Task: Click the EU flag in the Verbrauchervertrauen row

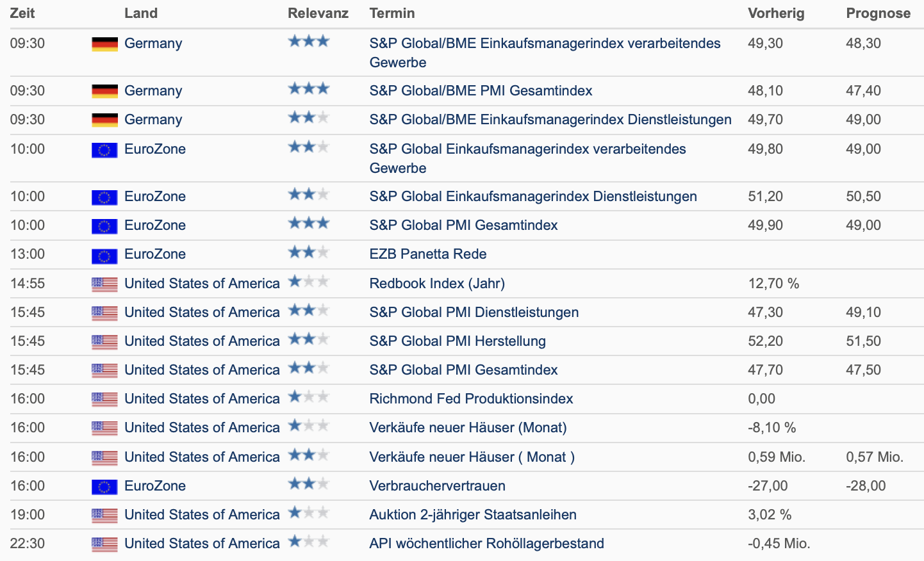Action: click(x=104, y=486)
